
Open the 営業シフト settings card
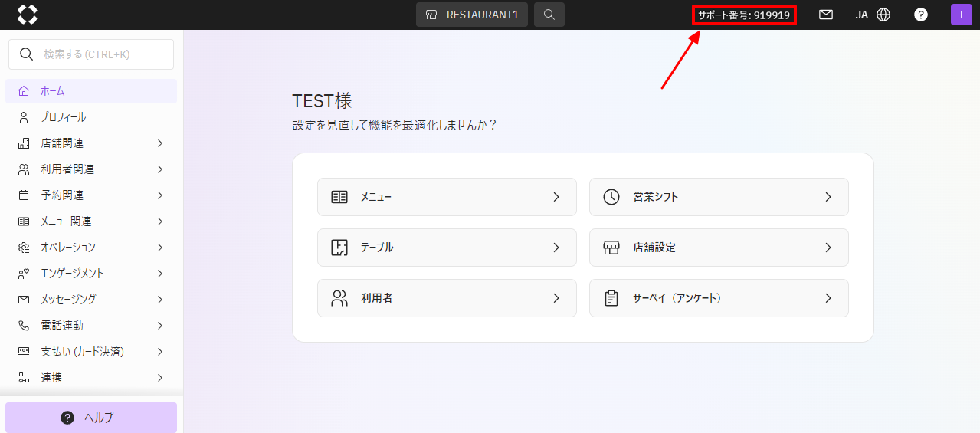coord(719,197)
